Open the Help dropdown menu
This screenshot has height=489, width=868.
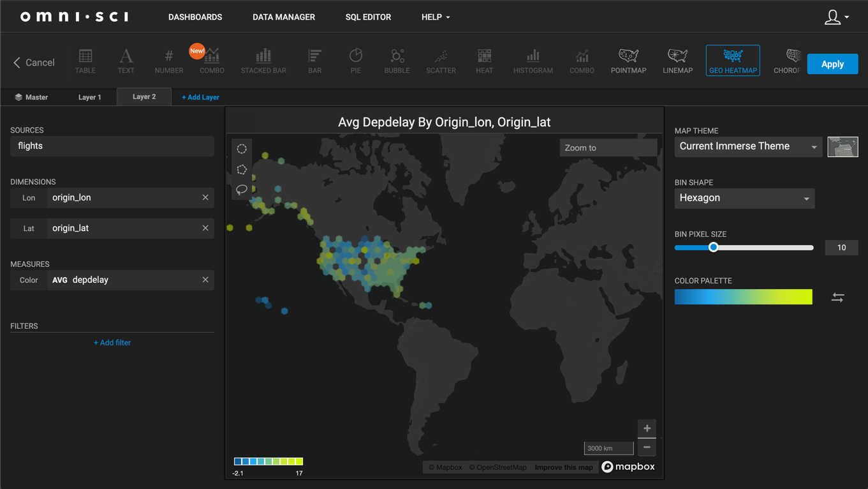coord(436,17)
